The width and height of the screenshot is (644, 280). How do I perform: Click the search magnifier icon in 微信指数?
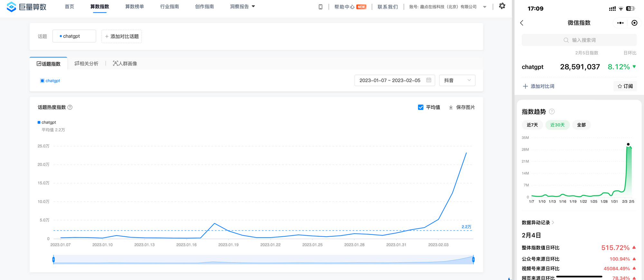point(566,40)
